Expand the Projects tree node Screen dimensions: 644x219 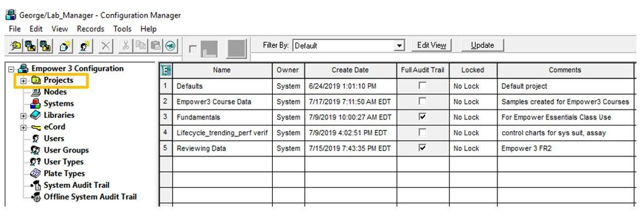tap(24, 80)
